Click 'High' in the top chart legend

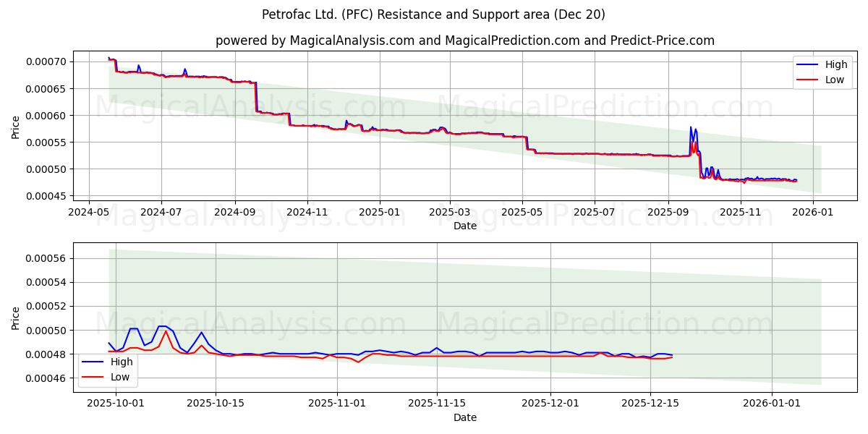836,64
